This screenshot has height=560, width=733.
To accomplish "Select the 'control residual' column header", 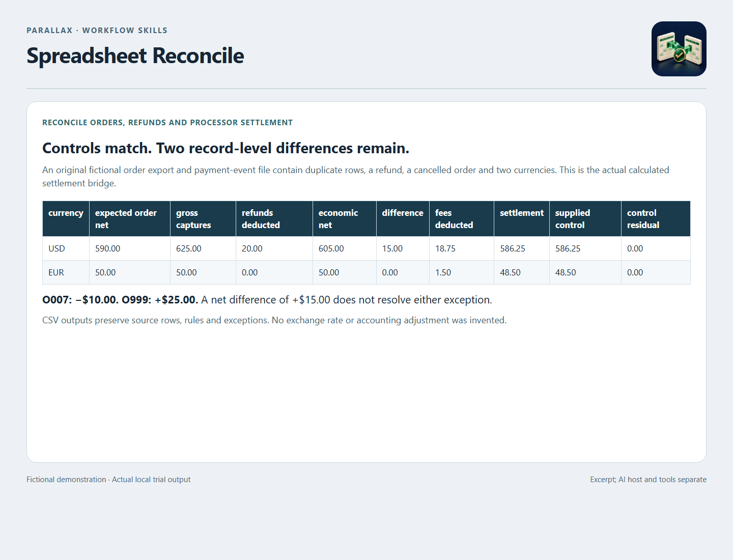I will click(x=656, y=219).
